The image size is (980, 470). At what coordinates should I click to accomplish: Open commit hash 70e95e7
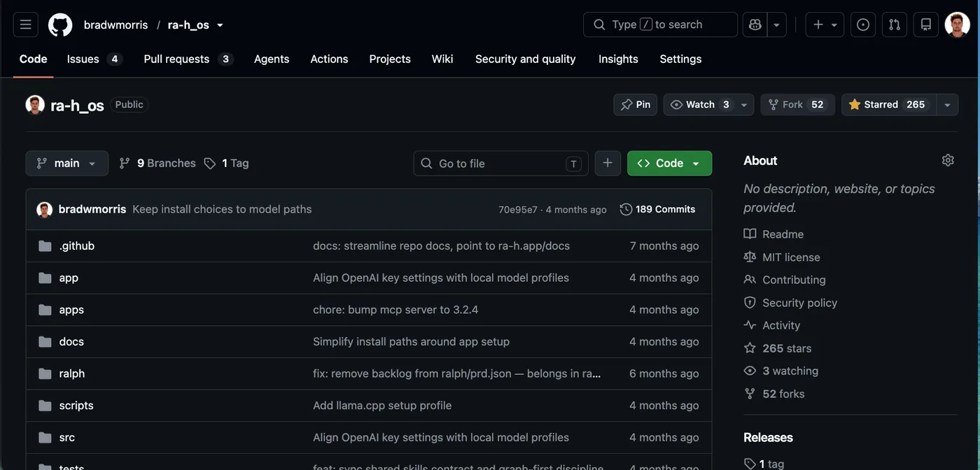(x=518, y=210)
